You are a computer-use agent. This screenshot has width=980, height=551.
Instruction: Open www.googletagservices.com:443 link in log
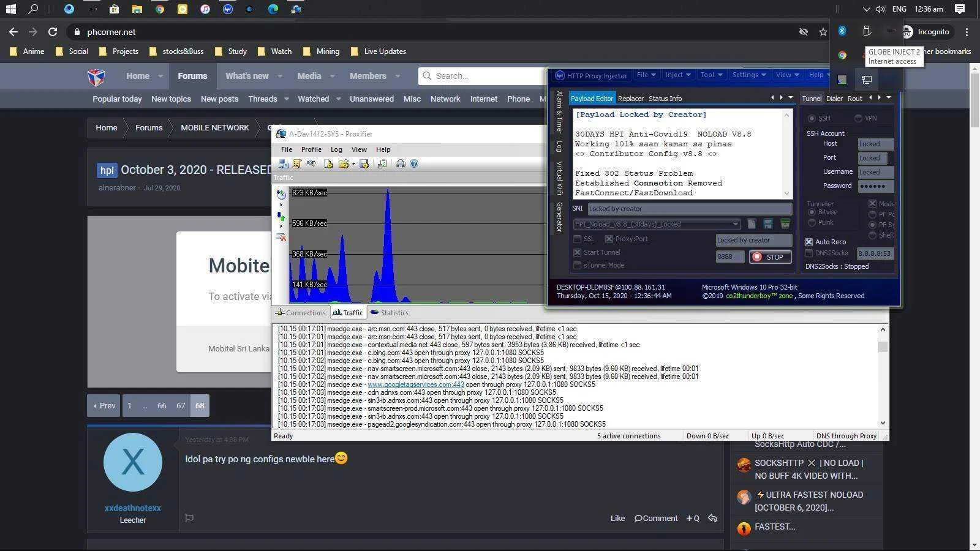point(416,384)
